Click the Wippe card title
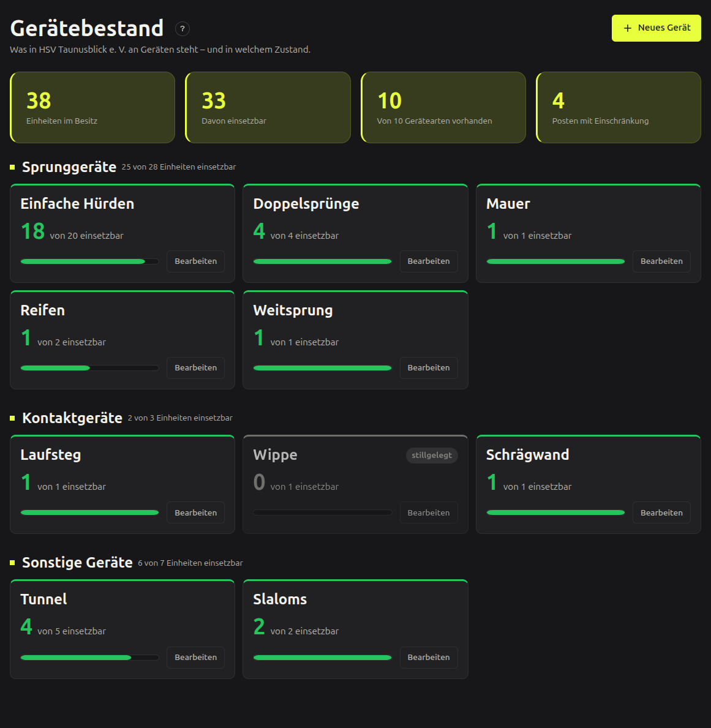711x728 pixels. (275, 454)
